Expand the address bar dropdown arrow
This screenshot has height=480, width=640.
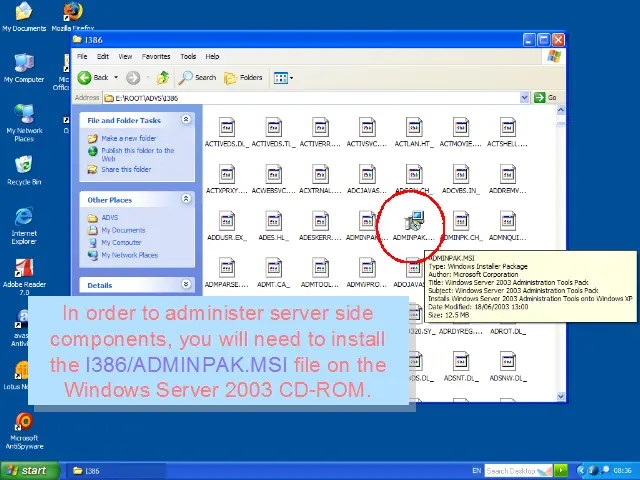click(526, 97)
